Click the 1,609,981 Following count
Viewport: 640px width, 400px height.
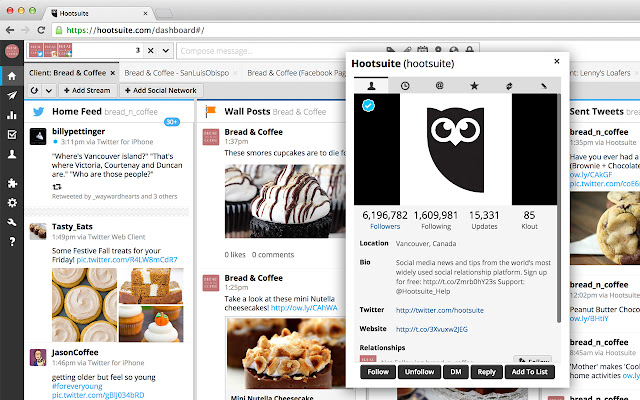436,215
